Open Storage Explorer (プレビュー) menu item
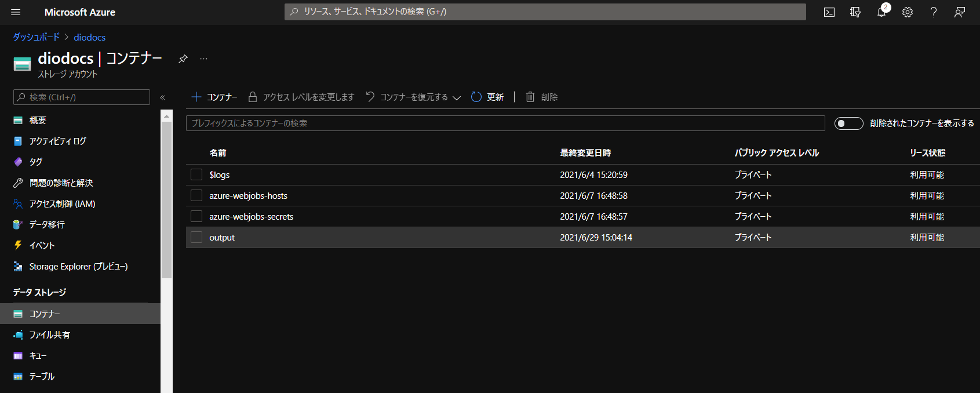The height and width of the screenshot is (393, 980). click(x=80, y=267)
